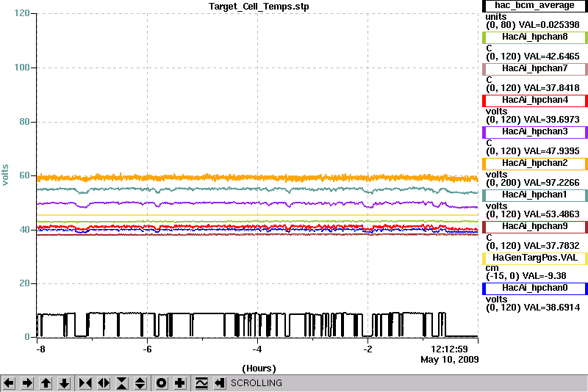This screenshot has width=588, height=392.
Task: Click the x-axis tick label -4
Action: click(x=257, y=349)
